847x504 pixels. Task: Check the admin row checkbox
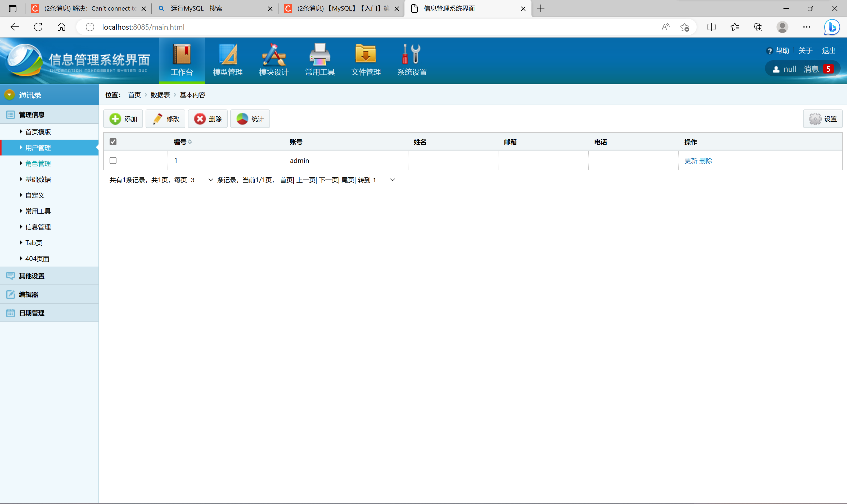[x=113, y=160]
